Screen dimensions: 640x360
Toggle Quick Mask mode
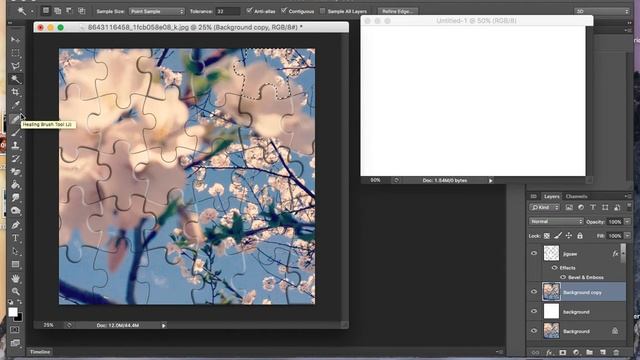15,329
